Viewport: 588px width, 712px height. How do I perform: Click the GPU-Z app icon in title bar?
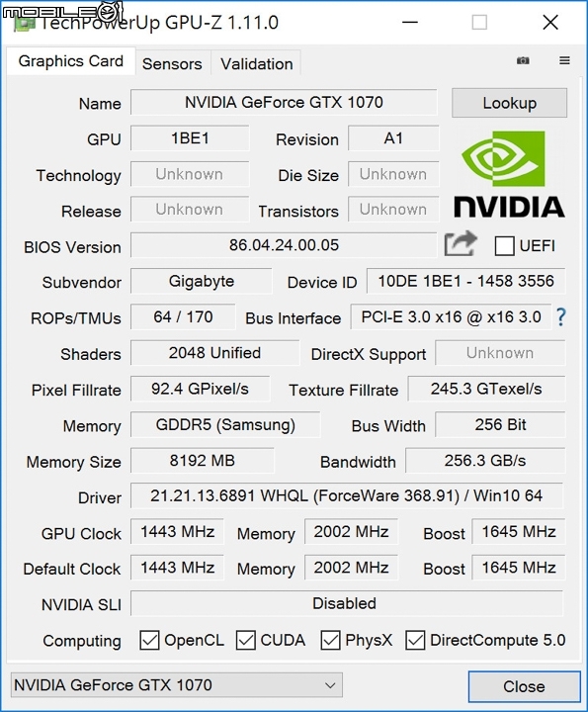click(24, 23)
